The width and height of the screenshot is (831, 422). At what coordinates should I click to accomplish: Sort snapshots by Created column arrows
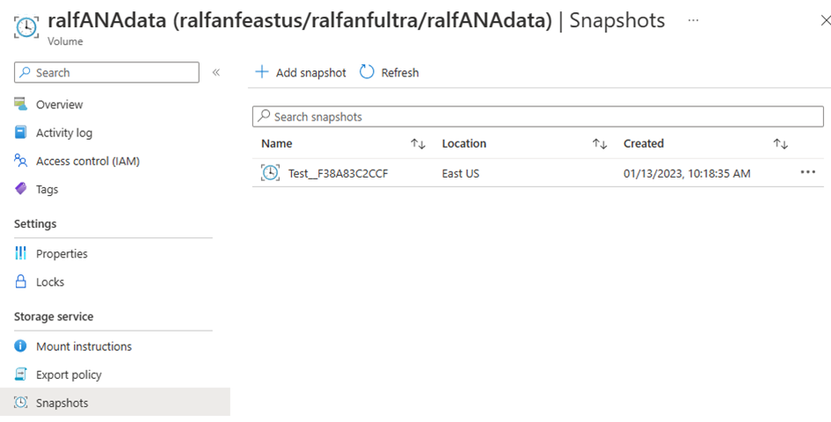tap(781, 144)
